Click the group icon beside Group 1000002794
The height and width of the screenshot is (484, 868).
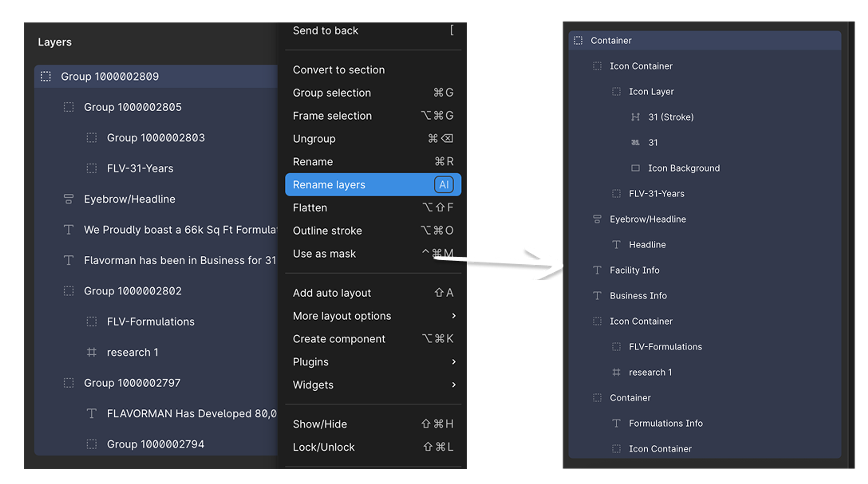point(91,444)
